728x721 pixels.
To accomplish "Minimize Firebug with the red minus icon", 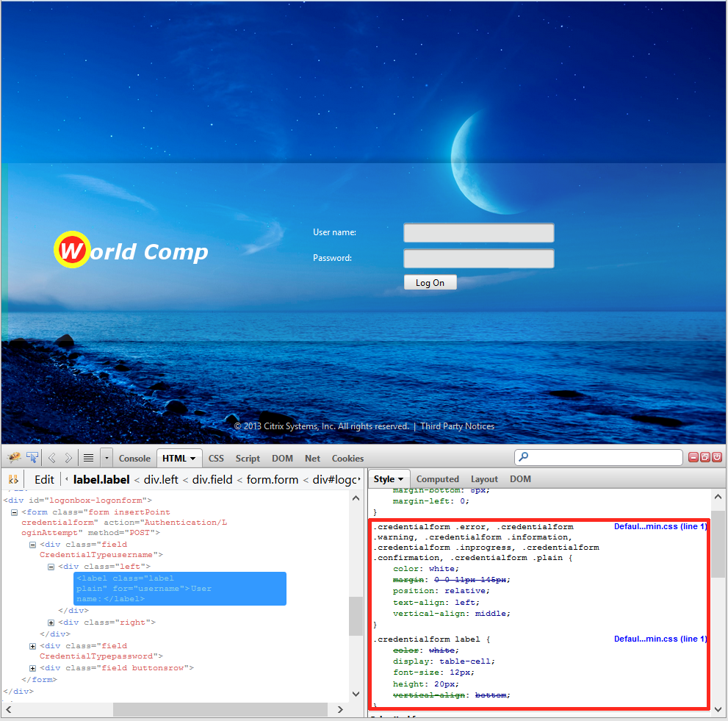I will 693,457.
